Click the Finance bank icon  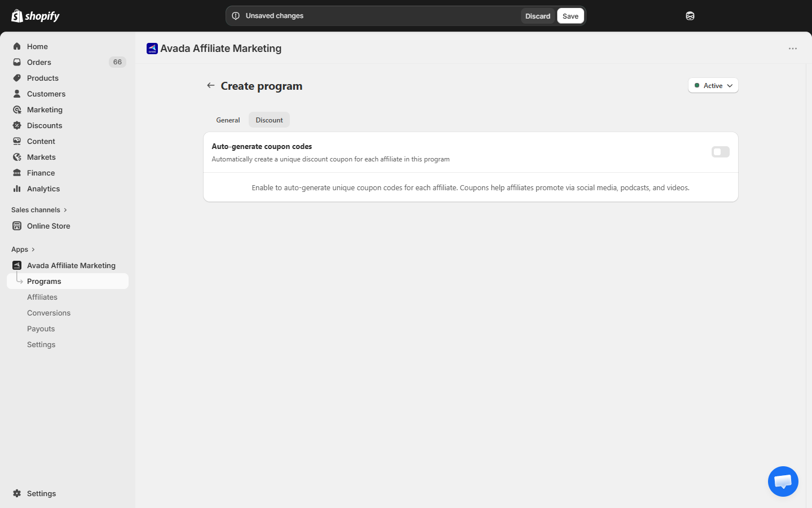pyautogui.click(x=17, y=173)
